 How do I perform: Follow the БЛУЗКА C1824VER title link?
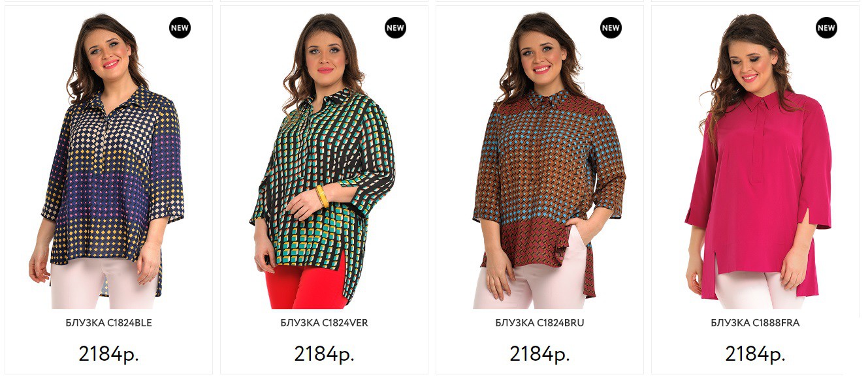[x=324, y=323]
